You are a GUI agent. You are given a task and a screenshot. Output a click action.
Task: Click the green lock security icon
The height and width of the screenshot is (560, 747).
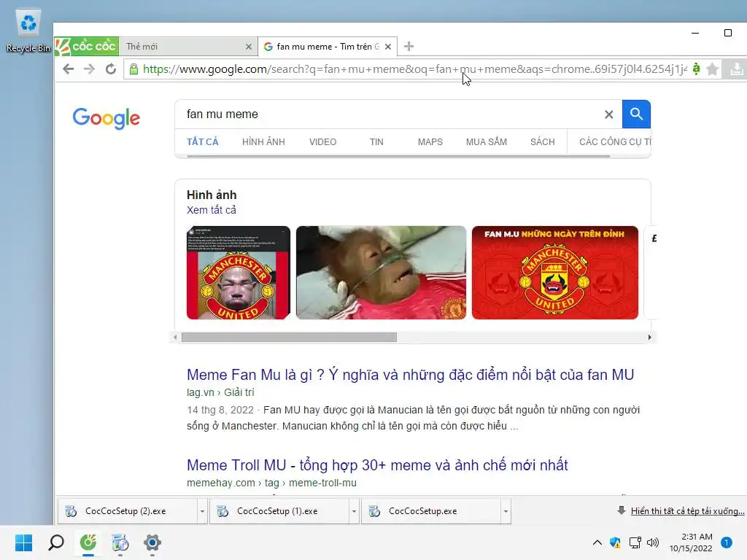134,69
